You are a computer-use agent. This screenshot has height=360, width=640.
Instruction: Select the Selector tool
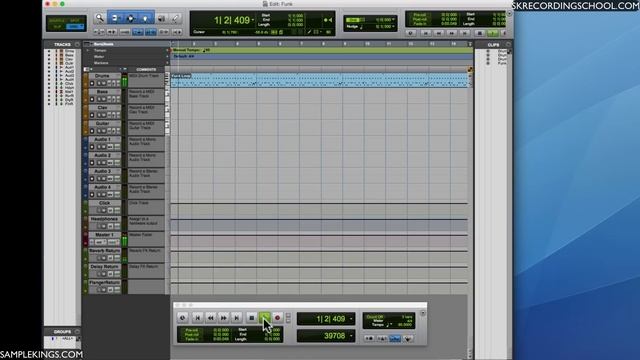tap(131, 18)
